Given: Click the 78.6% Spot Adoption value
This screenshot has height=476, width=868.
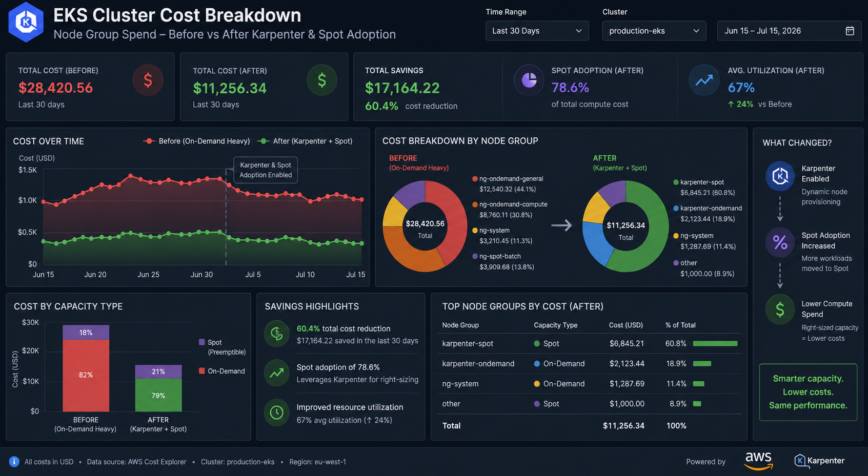Looking at the screenshot, I should pos(570,88).
